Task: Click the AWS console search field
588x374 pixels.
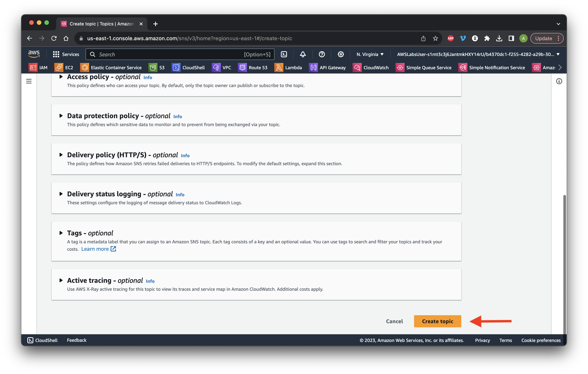Action: point(180,54)
